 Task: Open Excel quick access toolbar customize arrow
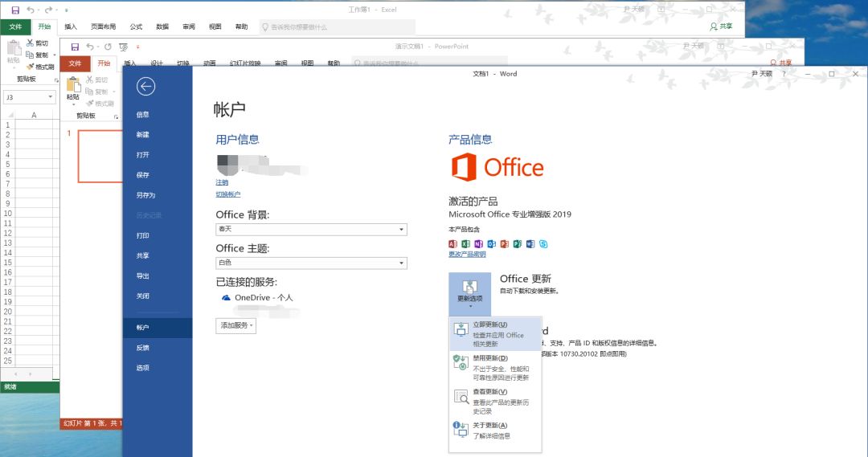[67, 10]
